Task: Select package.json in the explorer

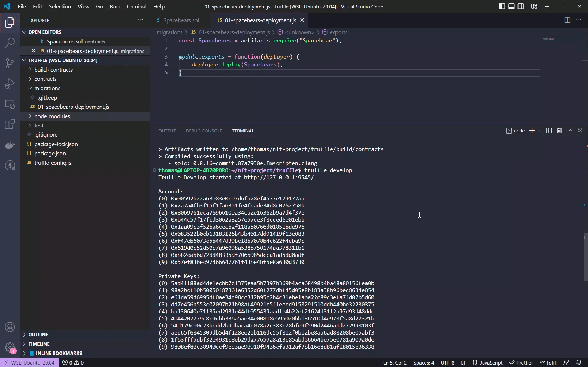Action: pos(85,153)
